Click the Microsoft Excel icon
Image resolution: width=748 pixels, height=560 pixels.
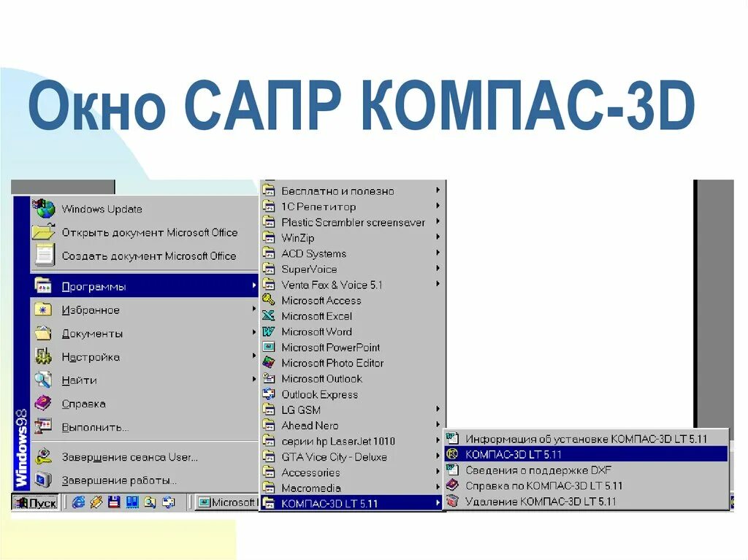(269, 315)
